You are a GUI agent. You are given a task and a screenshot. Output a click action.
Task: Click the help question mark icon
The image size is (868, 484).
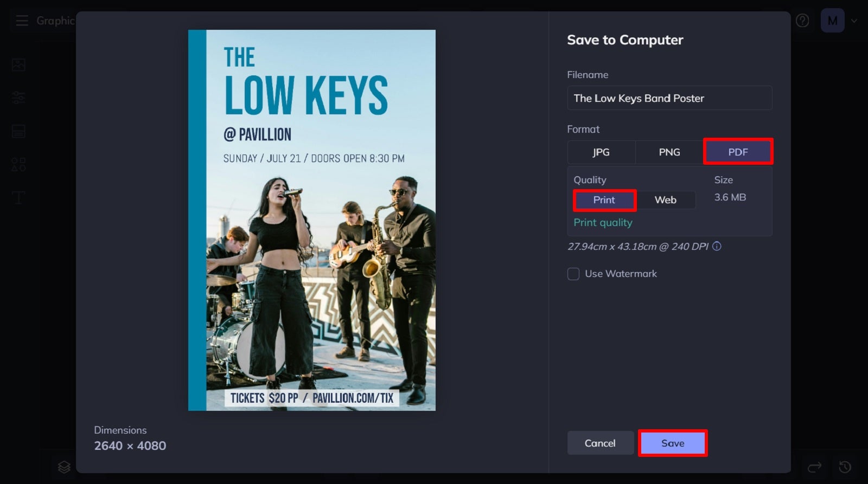(802, 21)
